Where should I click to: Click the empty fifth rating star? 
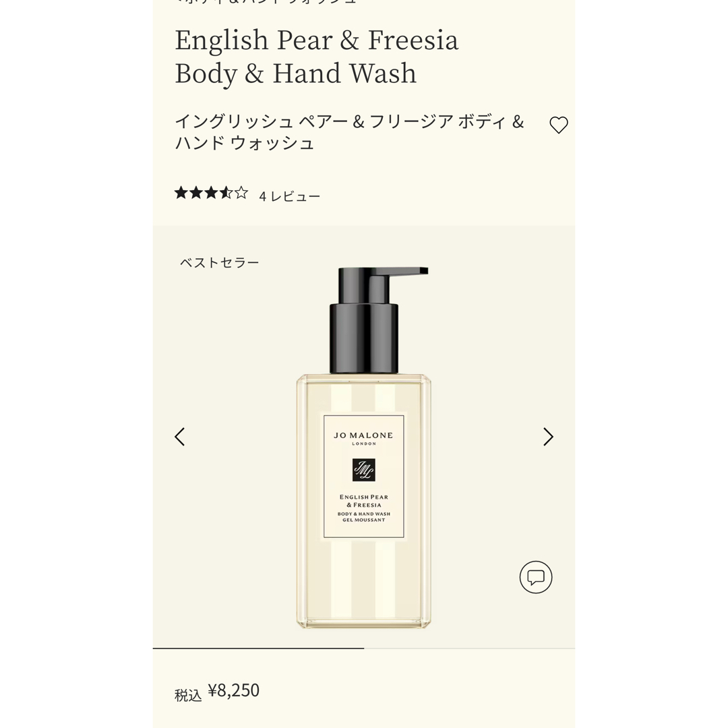pyautogui.click(x=241, y=193)
